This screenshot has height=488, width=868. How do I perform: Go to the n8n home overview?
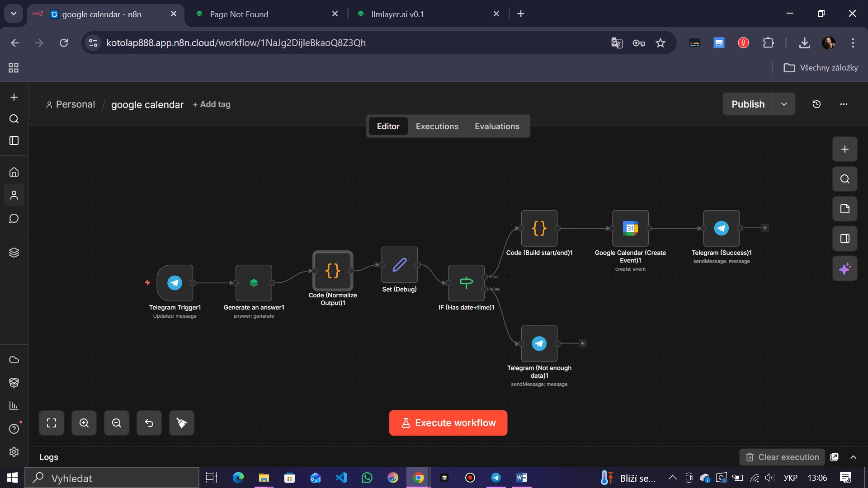(x=14, y=172)
